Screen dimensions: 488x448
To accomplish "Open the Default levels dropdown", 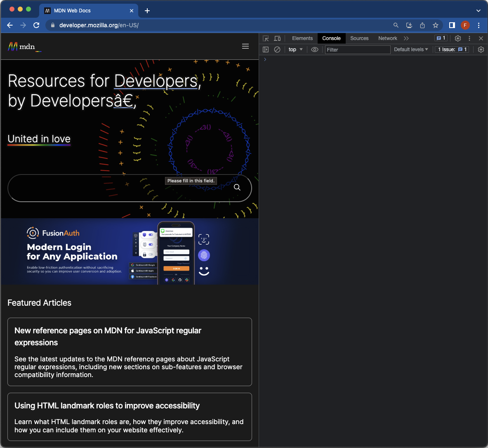I will click(x=411, y=50).
